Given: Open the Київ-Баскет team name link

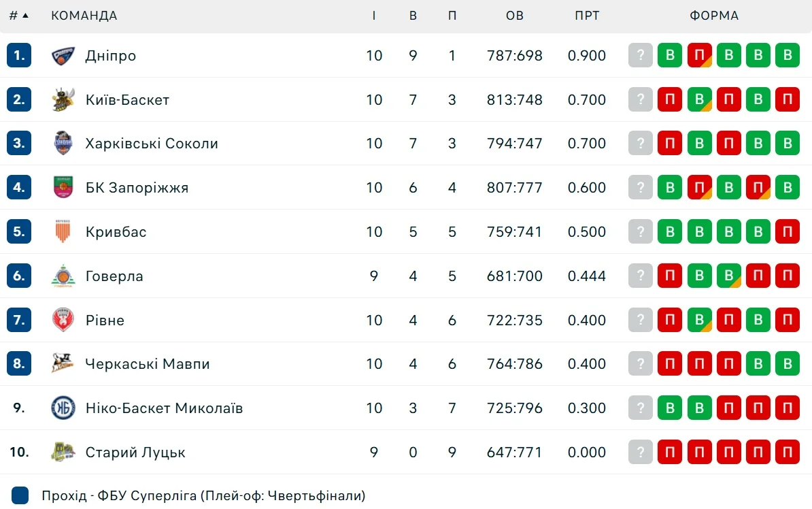Looking at the screenshot, I should coord(127,100).
